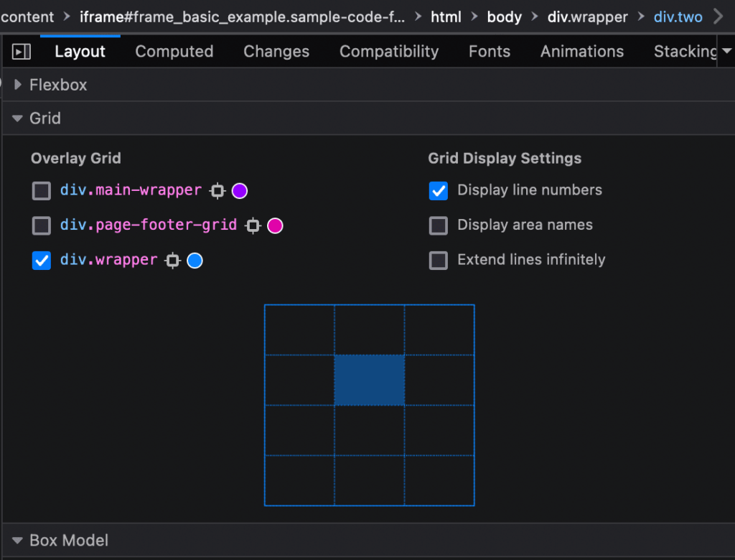The height and width of the screenshot is (560, 735).
Task: Disable the Display line numbers option
Action: 438,190
